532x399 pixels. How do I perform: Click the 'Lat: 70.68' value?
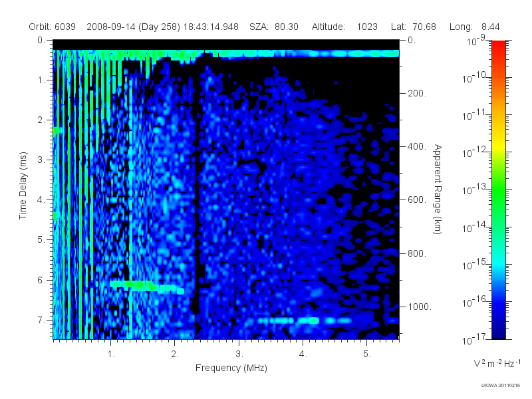coord(413,27)
